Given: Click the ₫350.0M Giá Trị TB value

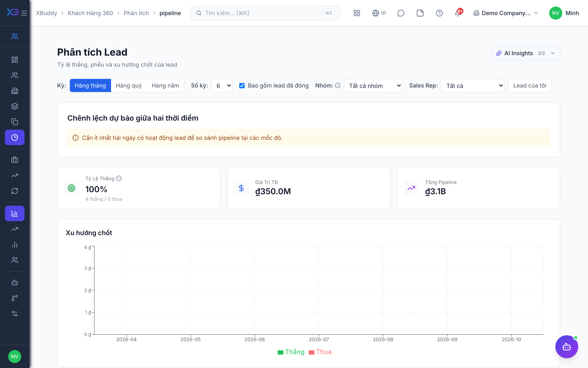Looking at the screenshot, I should tap(273, 191).
